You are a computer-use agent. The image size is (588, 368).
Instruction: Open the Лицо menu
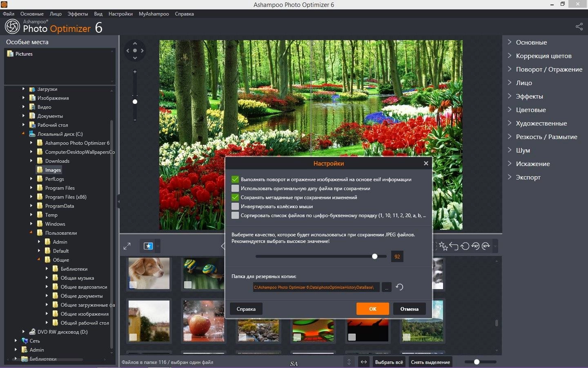point(56,13)
